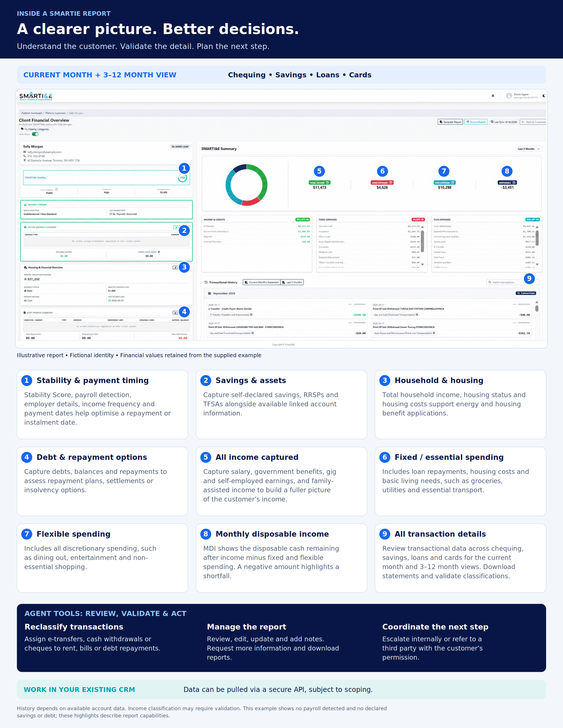Edit the Debt Profile Summary icon
The image size is (563, 728).
(x=175, y=313)
